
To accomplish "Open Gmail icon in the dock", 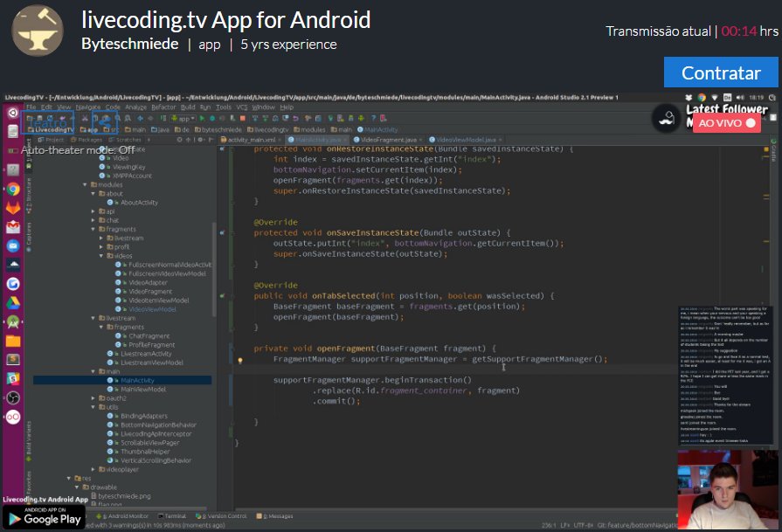I will (x=13, y=226).
